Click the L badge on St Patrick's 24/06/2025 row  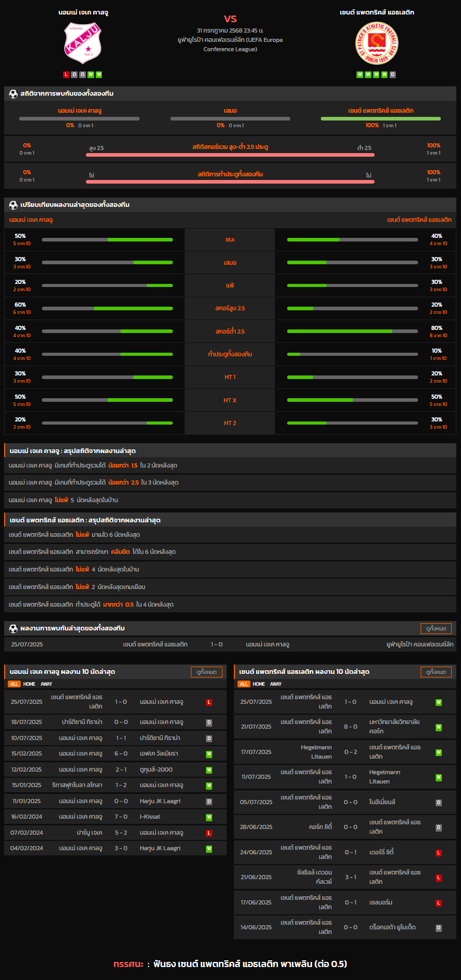[439, 853]
